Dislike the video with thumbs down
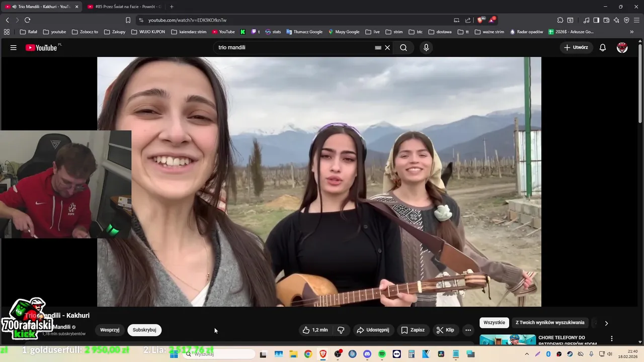Screen dimensions: 644x362 tap(341, 330)
